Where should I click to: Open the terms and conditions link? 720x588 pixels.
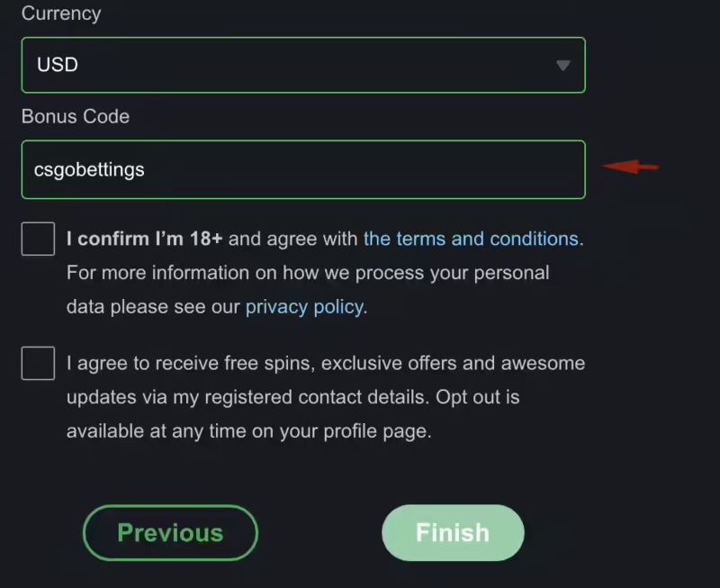click(x=472, y=239)
